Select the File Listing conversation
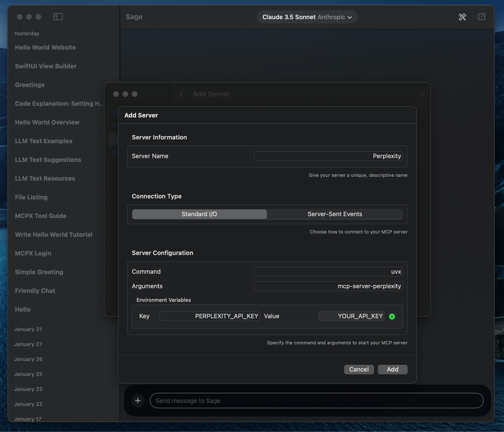504x432 pixels. coord(31,197)
